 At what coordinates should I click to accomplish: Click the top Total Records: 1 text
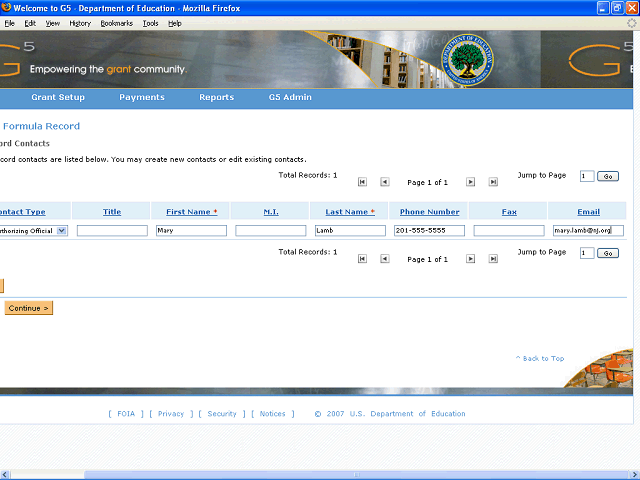coord(308,175)
